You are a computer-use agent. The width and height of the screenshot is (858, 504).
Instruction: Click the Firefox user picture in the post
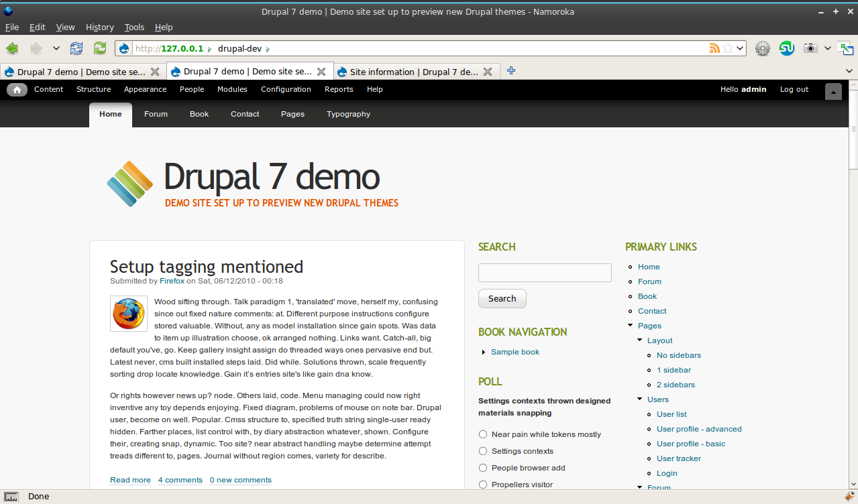129,314
